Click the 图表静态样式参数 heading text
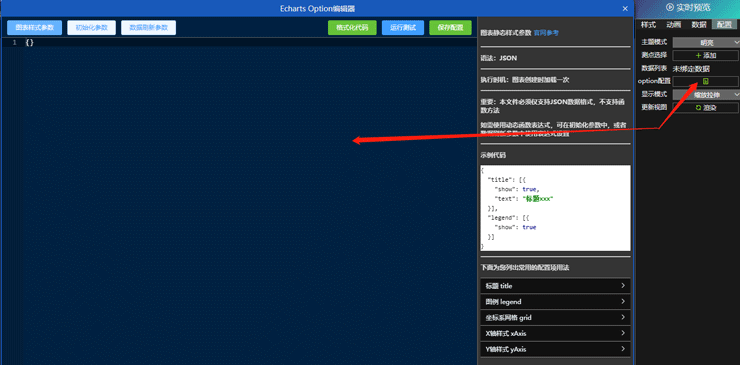 coord(506,33)
